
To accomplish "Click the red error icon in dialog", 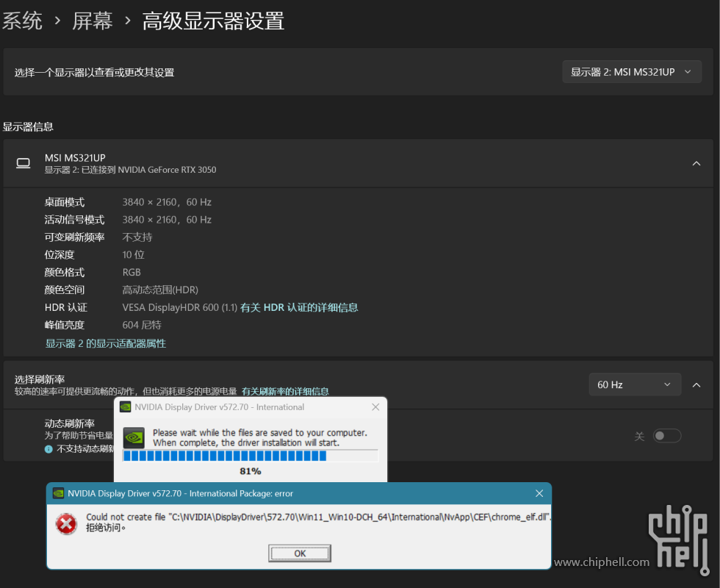I will click(x=66, y=523).
